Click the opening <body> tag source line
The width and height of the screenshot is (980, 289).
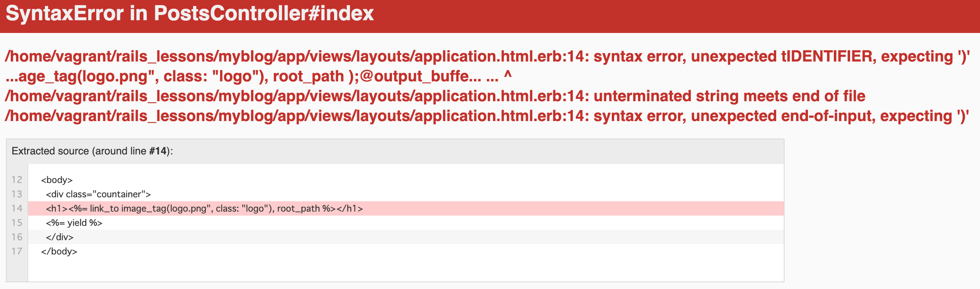pos(57,180)
